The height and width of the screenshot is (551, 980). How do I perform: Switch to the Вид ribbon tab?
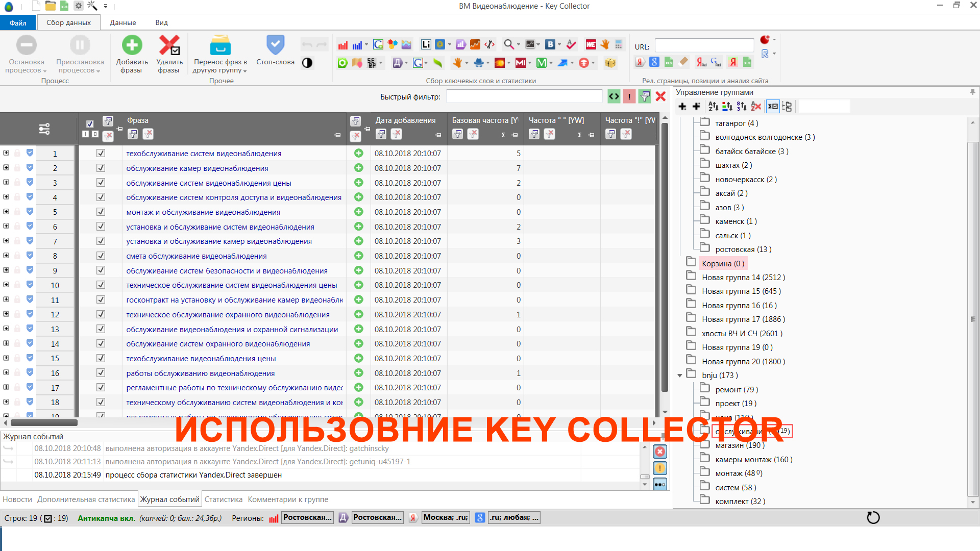162,22
